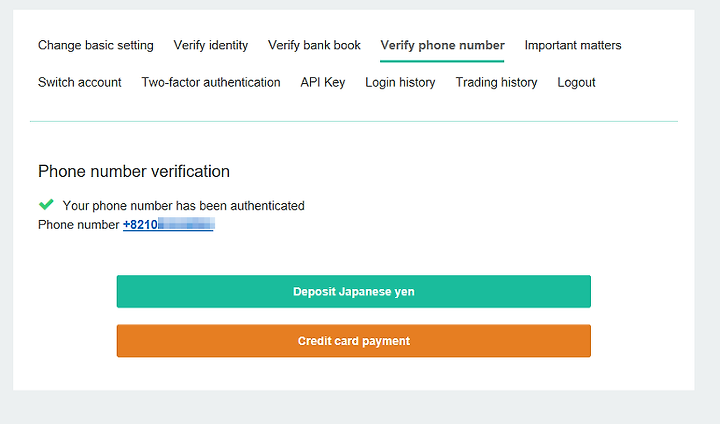Viewport: 720px width, 424px height.
Task: Open the Change basic setting tab
Action: pyautogui.click(x=96, y=45)
